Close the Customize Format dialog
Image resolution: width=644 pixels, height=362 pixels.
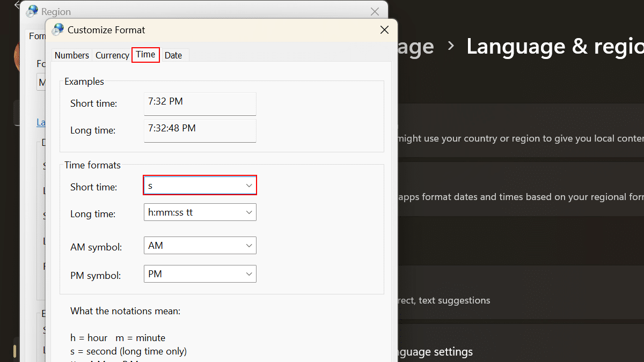click(384, 30)
